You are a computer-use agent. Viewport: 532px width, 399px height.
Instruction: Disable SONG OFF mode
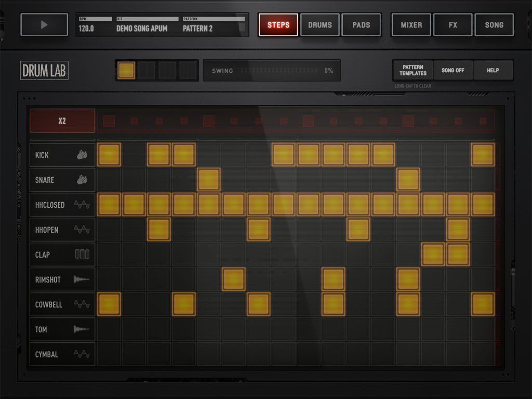453,70
